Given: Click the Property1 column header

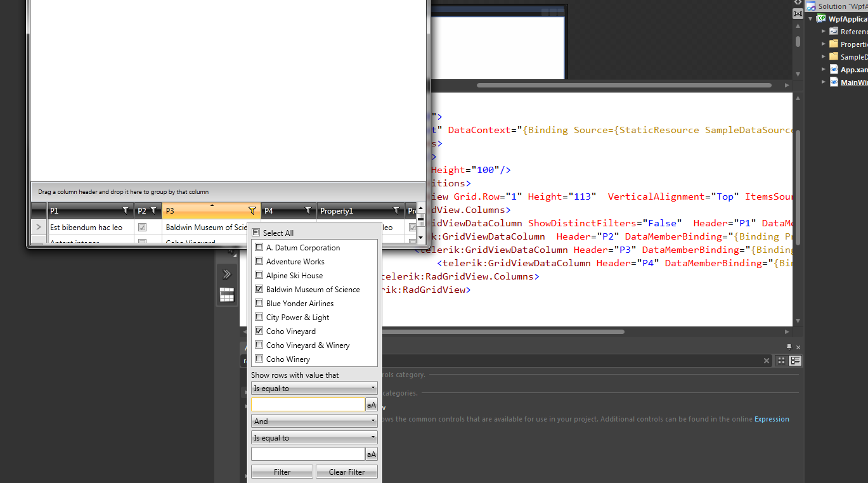Looking at the screenshot, I should 360,210.
